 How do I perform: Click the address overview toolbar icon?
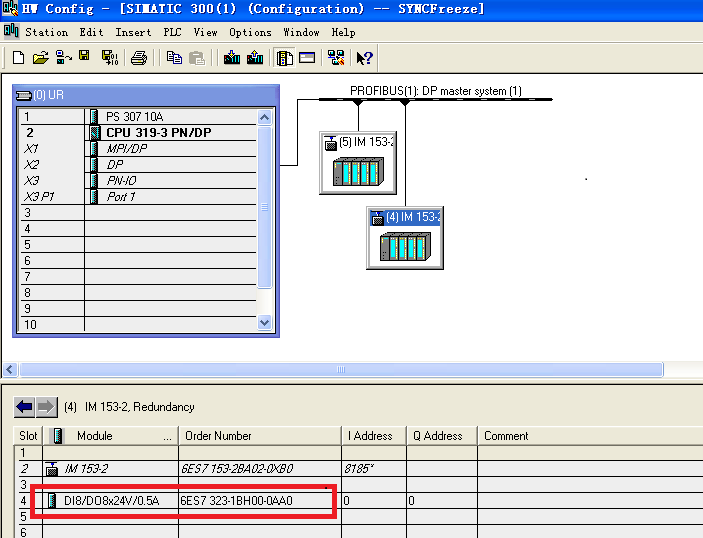(307, 58)
